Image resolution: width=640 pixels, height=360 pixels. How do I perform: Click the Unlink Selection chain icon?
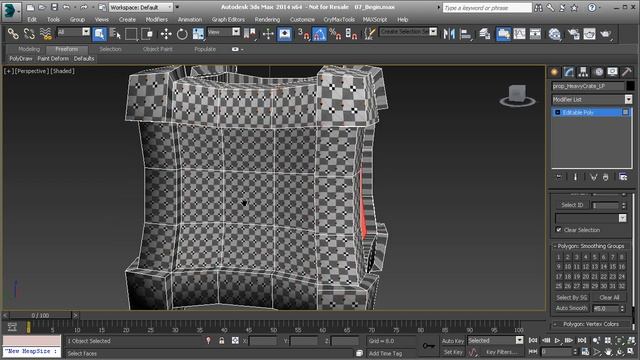(29, 34)
